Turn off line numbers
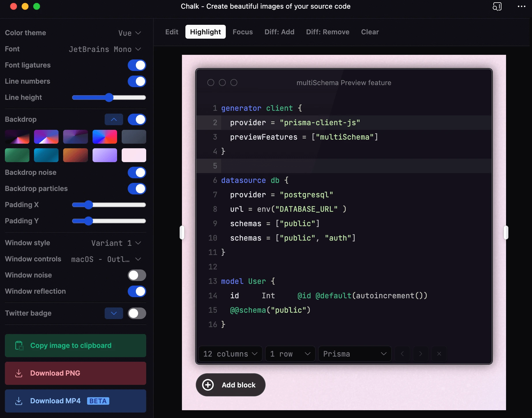Viewport: 532px width, 418px height. [x=137, y=81]
